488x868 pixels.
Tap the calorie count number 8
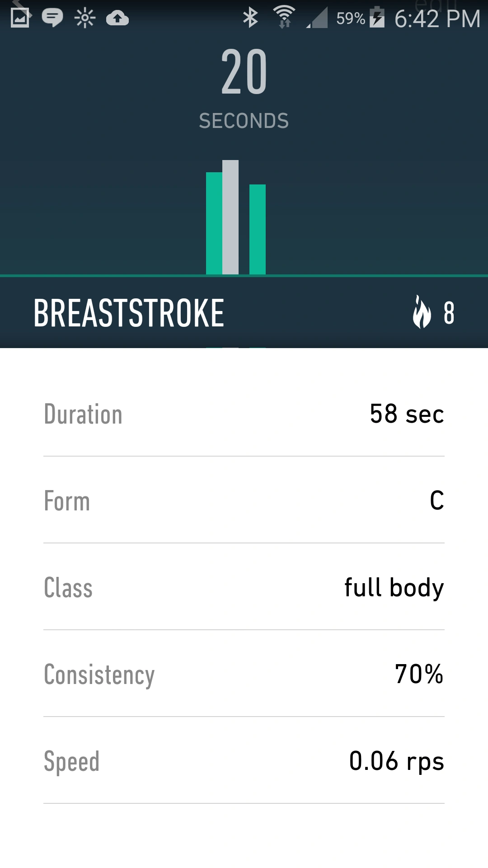pyautogui.click(x=449, y=313)
